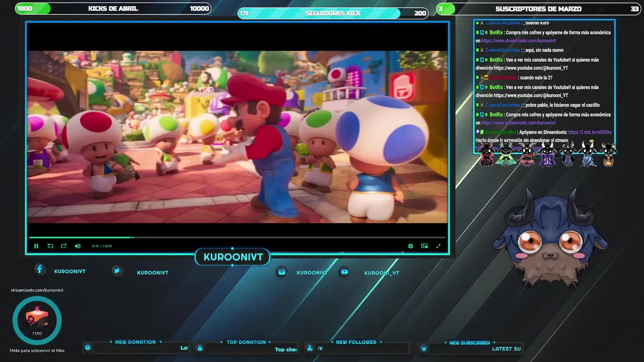Click the Meta para sobrevivir el Mes label
Screen dimensions: 644x362
[x=37, y=350]
